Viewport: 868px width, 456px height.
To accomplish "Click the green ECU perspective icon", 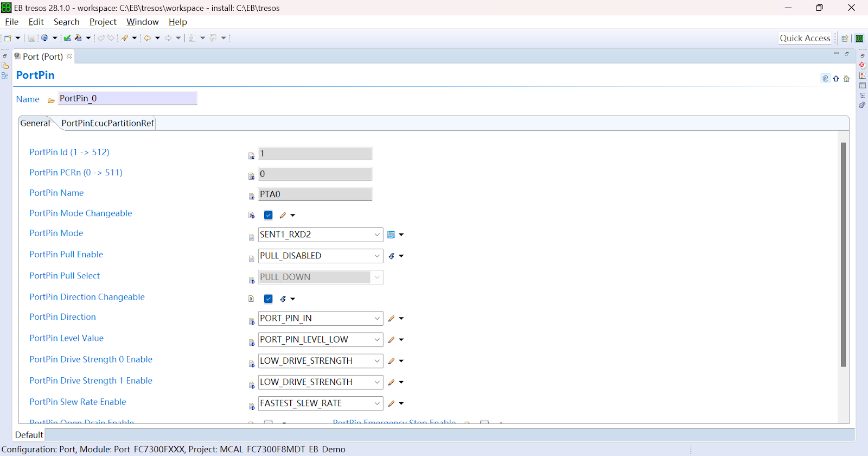I will pos(859,39).
